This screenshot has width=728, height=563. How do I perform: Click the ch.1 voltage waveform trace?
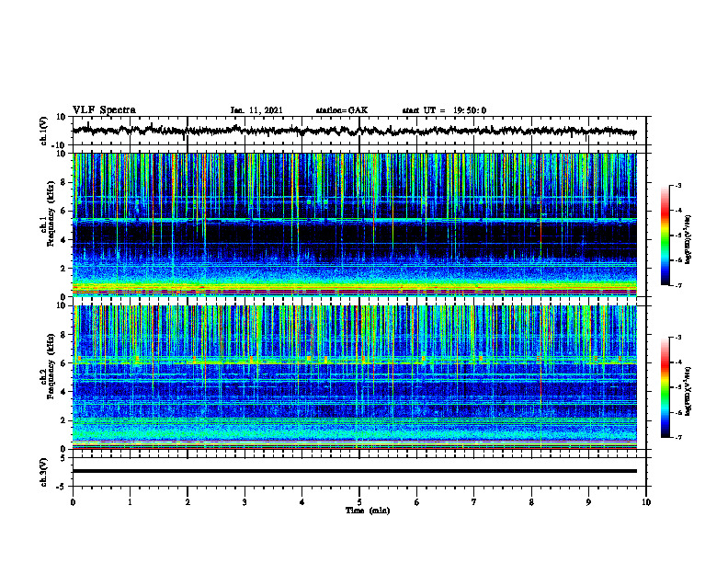[354, 131]
